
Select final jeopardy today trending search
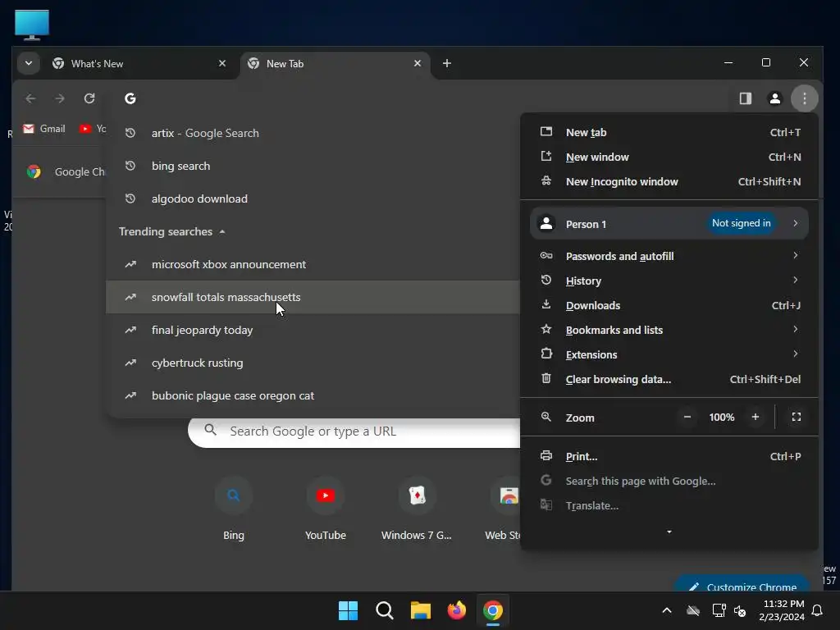coord(313,330)
